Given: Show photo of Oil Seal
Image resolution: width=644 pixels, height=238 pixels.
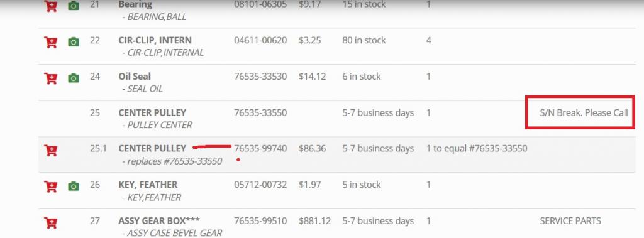Looking at the screenshot, I should (74, 78).
